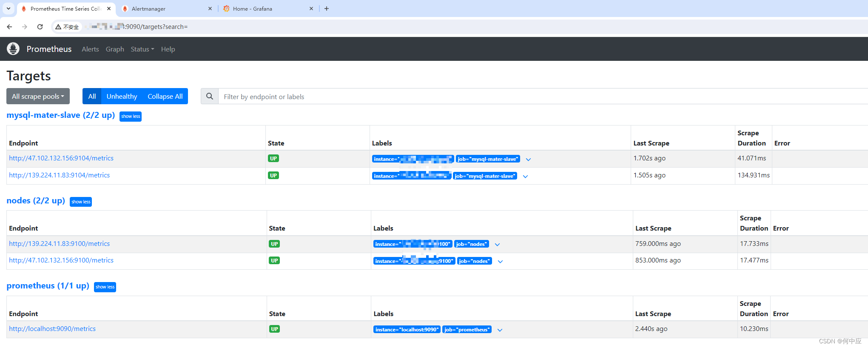Image resolution: width=868 pixels, height=348 pixels.
Task: Open a new browser tab with plus icon
Action: 327,9
